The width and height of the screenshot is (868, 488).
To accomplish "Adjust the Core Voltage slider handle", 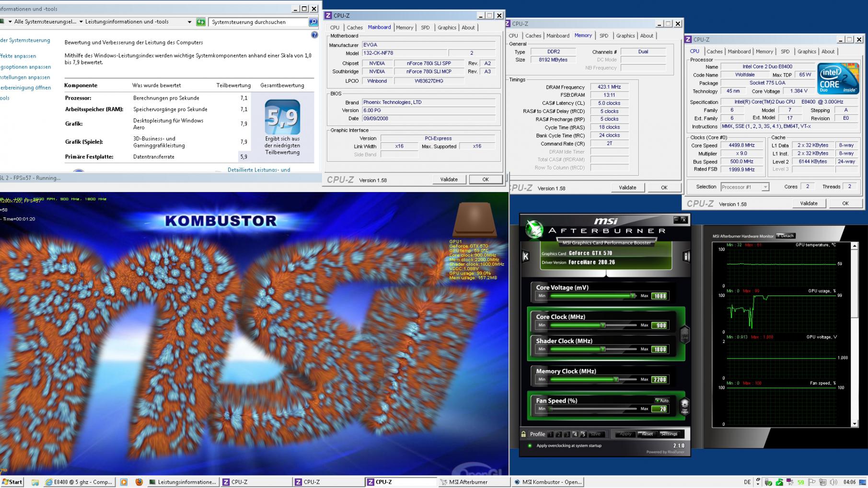I will (633, 296).
